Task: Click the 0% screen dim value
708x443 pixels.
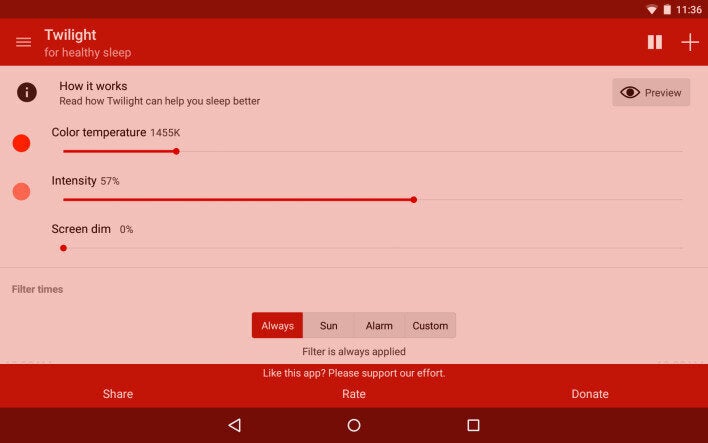Action: coord(126,229)
